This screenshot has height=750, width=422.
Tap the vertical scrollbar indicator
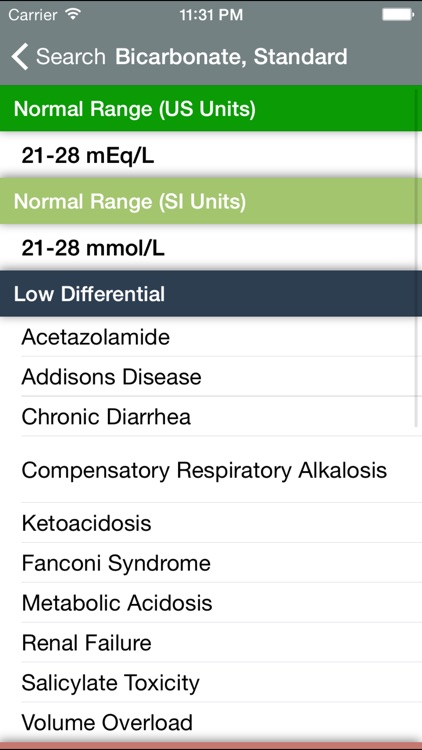point(419,257)
